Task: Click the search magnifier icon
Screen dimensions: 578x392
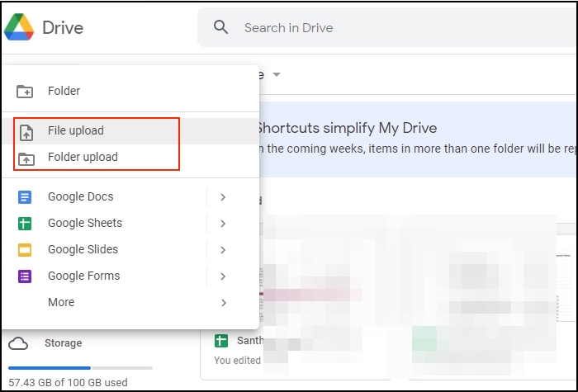Action: pyautogui.click(x=220, y=27)
